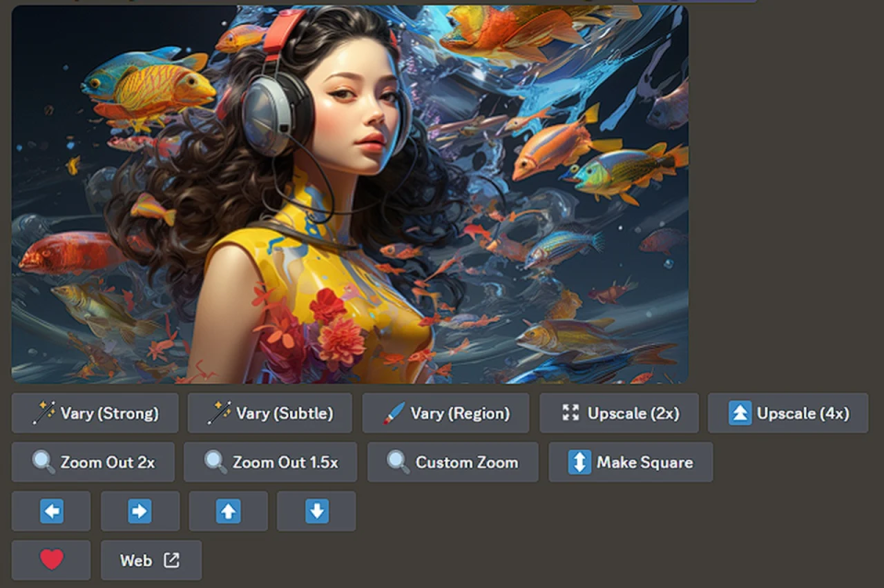Viewport: 884px width, 588px height.
Task: Click the paintbrush icon on Vary (Region)
Action: pos(395,413)
